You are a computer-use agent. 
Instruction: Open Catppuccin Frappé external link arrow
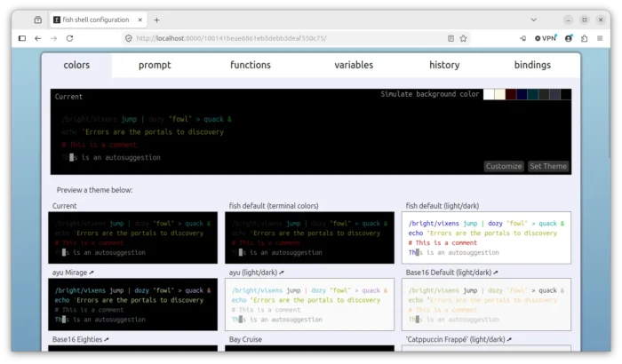coord(509,339)
